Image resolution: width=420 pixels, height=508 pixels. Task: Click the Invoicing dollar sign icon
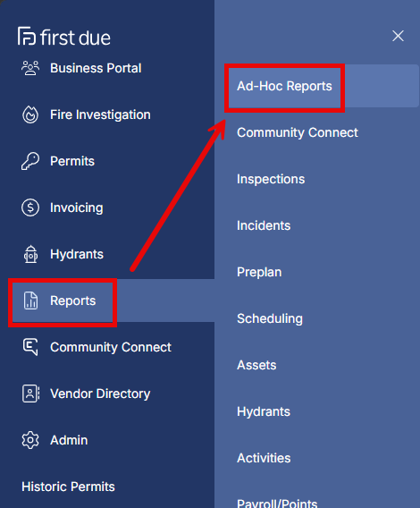(30, 207)
